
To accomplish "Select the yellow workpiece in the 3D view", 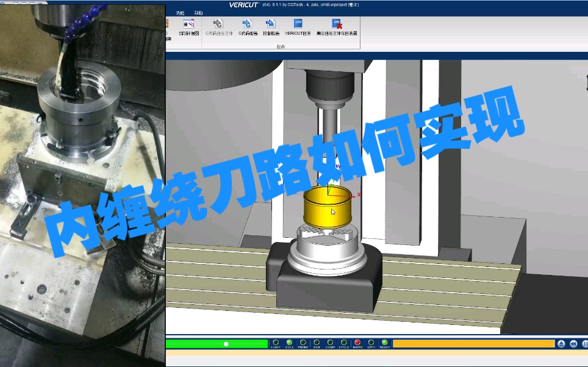I will tap(329, 207).
